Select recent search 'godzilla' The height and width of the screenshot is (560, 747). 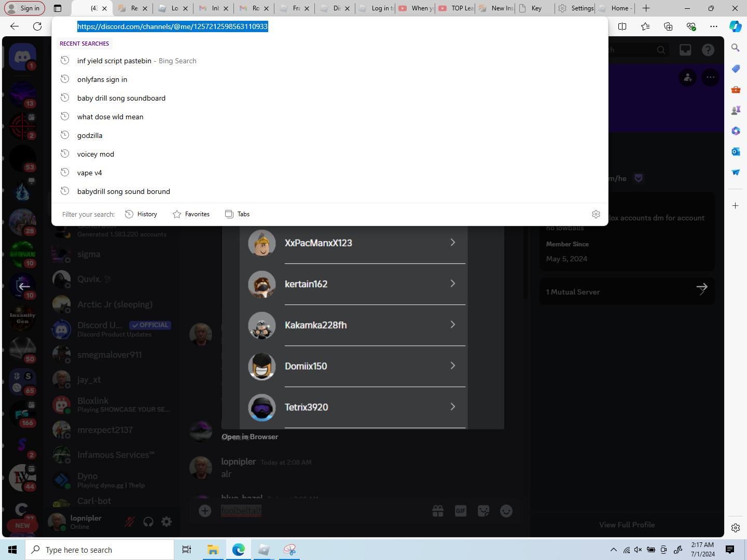click(x=330, y=135)
